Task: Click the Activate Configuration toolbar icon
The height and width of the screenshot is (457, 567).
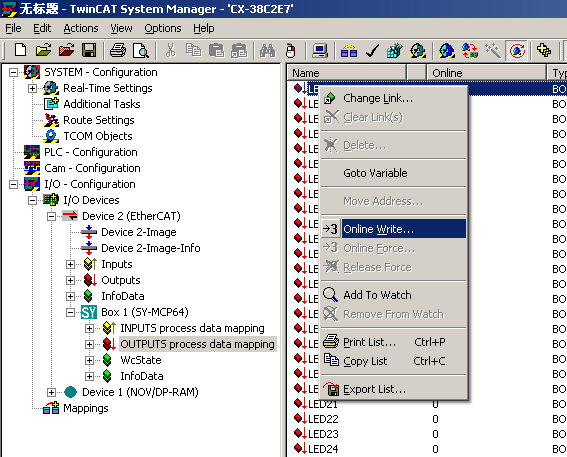Action: (395, 50)
